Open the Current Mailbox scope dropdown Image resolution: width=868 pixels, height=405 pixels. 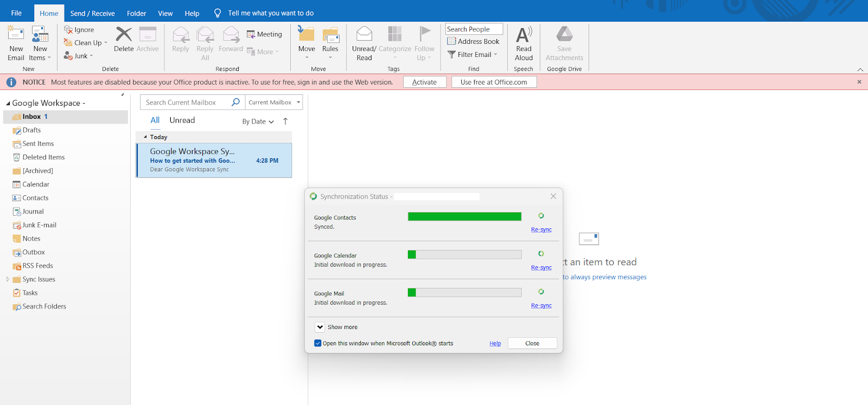point(274,102)
